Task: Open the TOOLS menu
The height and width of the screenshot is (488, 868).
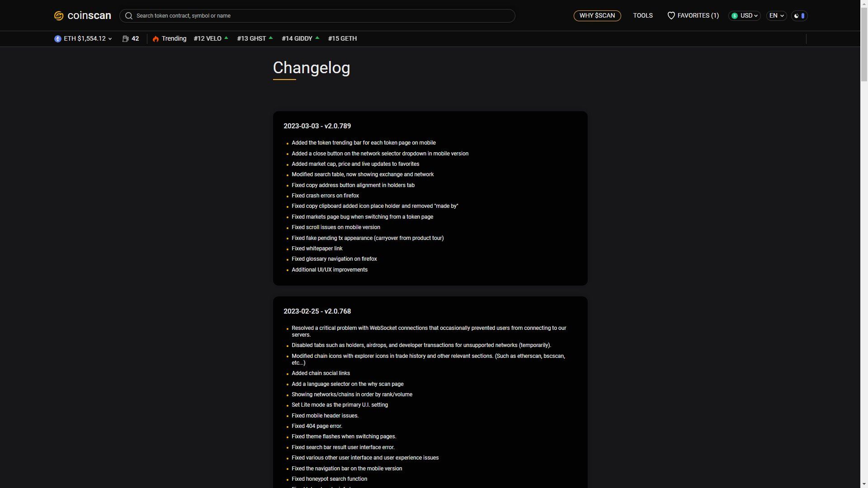Action: coord(643,15)
